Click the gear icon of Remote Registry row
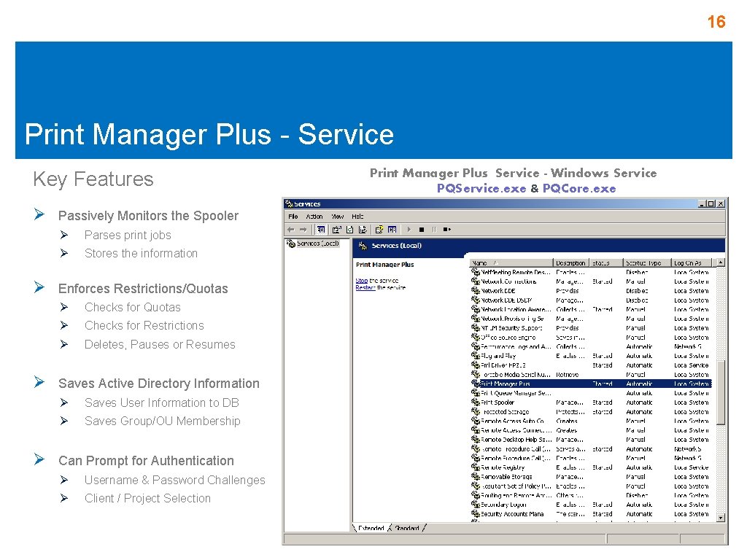The width and height of the screenshot is (747, 560). click(476, 467)
